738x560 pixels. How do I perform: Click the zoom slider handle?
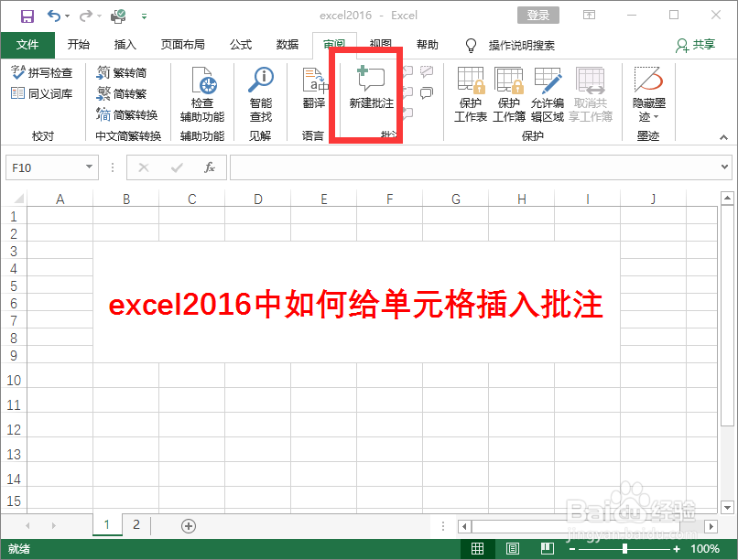click(x=624, y=549)
